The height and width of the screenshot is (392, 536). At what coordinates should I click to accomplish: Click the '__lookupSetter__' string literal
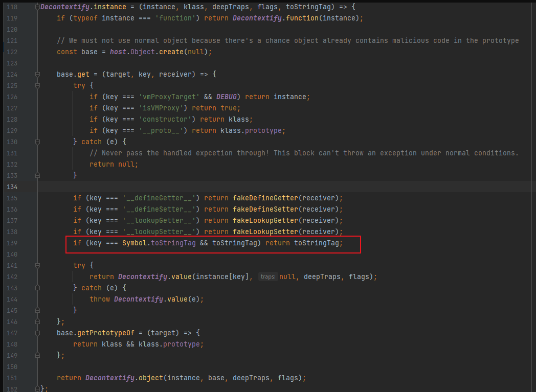159,232
